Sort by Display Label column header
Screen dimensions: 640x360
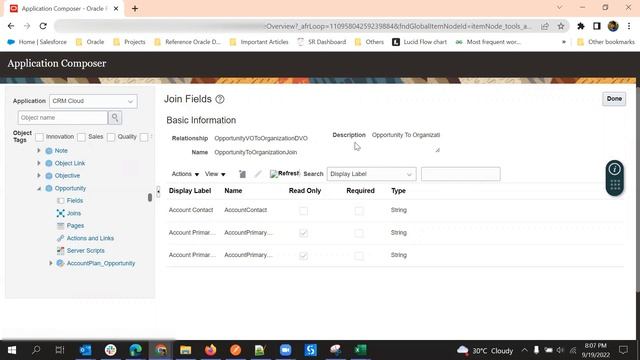190,191
